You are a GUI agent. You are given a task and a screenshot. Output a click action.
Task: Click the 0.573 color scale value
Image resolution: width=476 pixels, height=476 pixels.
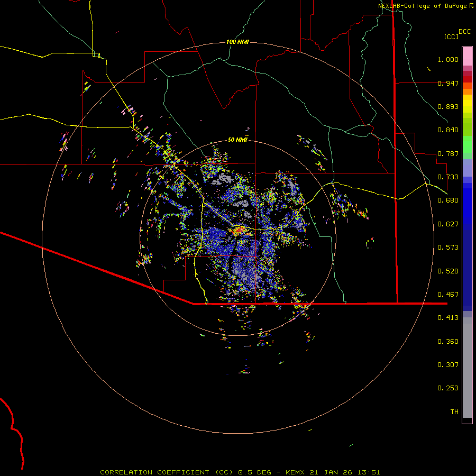click(x=448, y=248)
